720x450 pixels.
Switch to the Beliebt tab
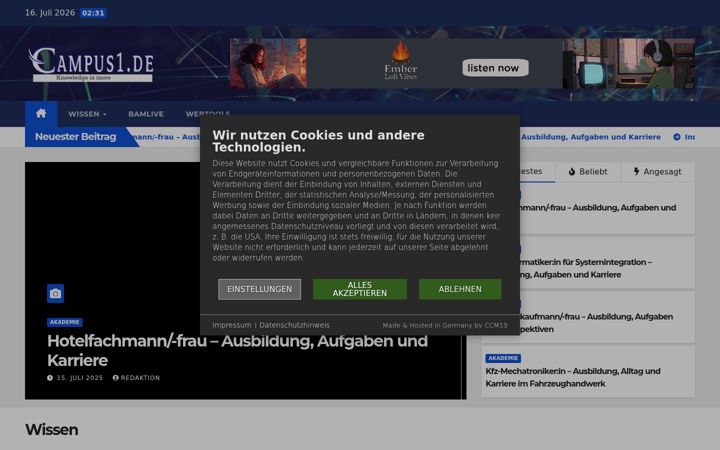(x=588, y=172)
